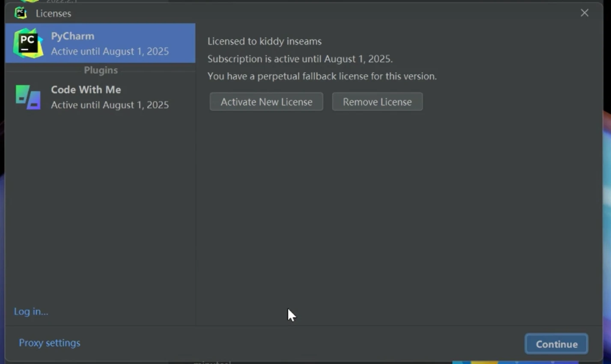611x364 pixels.
Task: Close the Licenses dialog
Action: pyautogui.click(x=584, y=13)
